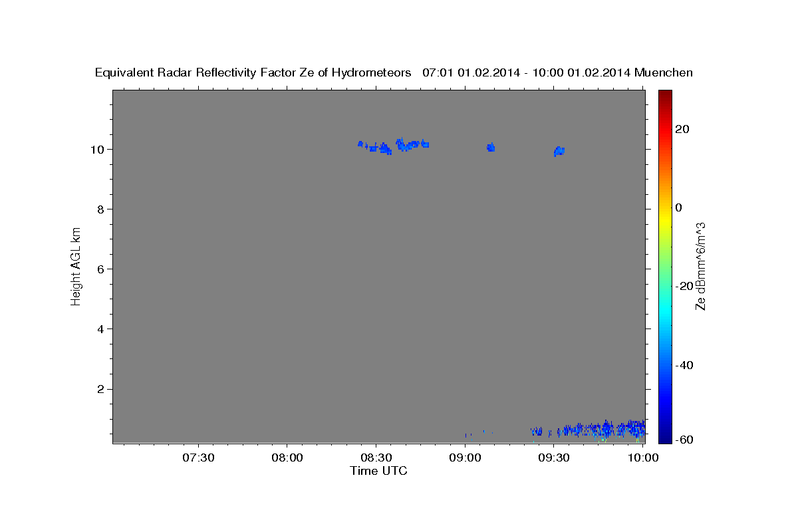This screenshot has width=798, height=532.
Task: Click the 'Ze dBmm^6/m^3' colorbar title
Action: (700, 266)
